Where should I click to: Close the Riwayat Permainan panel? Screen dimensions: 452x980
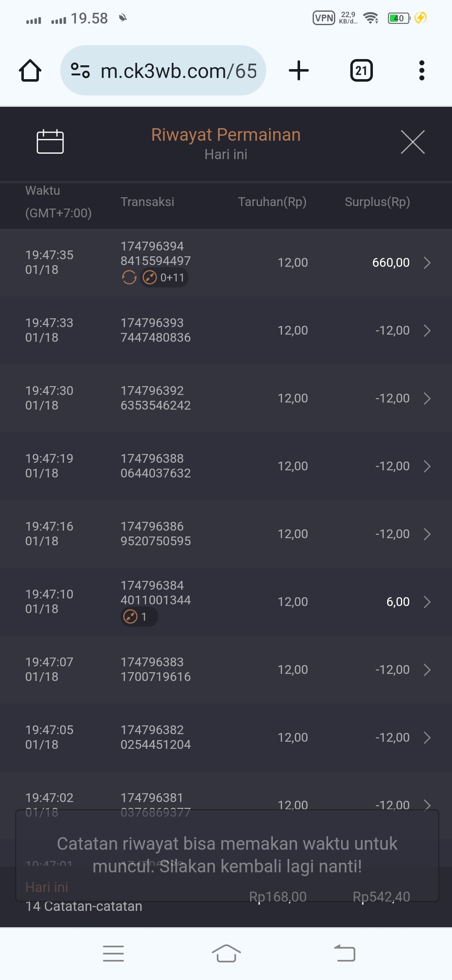click(x=413, y=142)
